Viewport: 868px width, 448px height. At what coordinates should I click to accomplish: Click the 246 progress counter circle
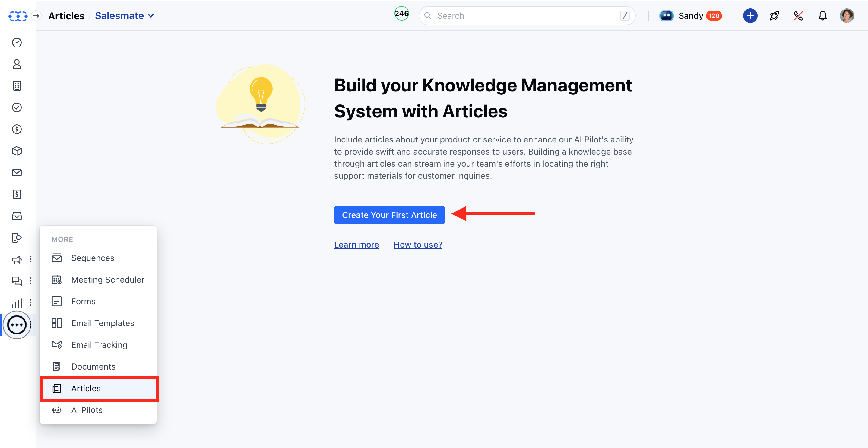click(401, 14)
